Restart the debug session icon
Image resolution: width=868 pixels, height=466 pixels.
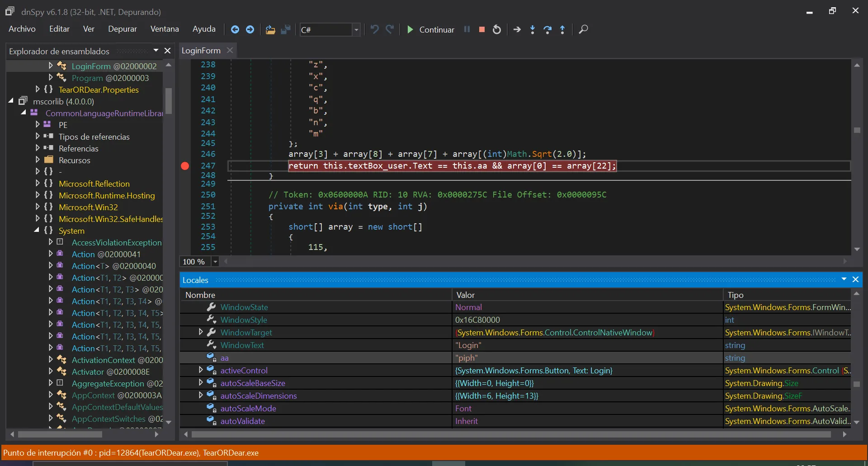click(x=497, y=29)
